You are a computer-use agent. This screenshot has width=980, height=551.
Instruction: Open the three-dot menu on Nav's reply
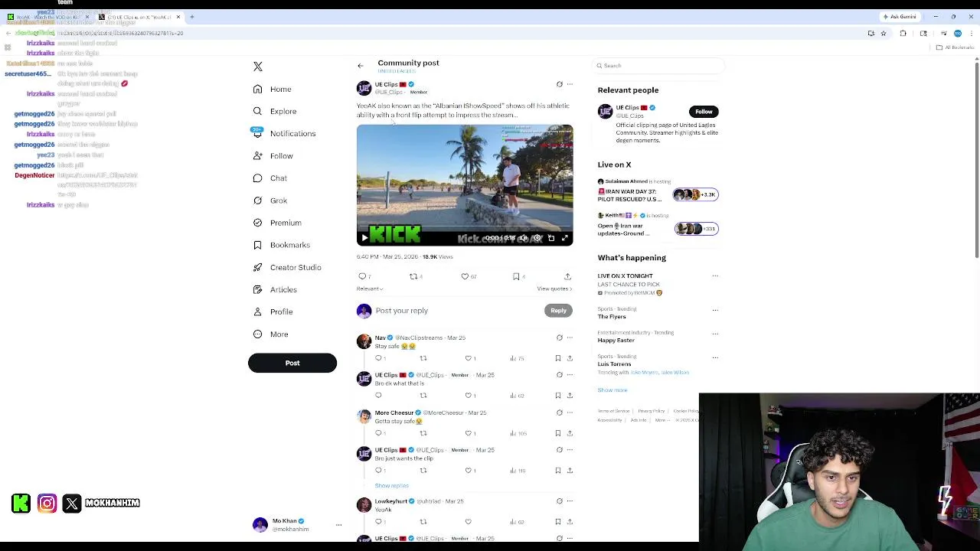point(570,337)
